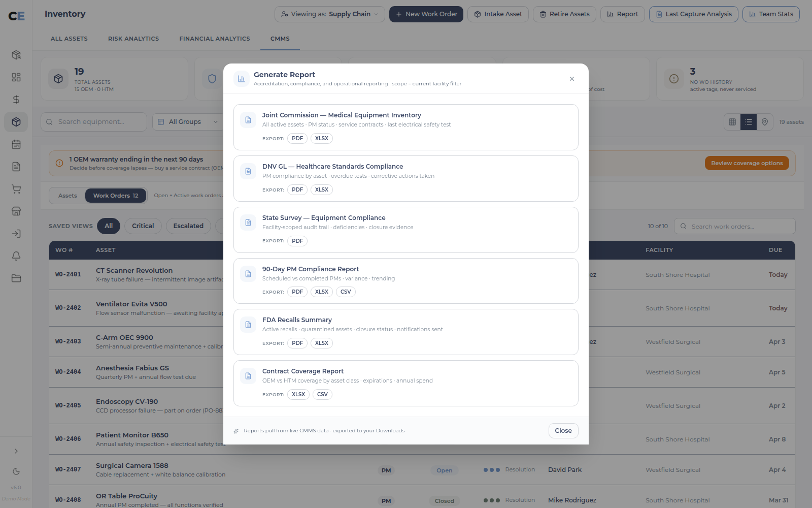The width and height of the screenshot is (812, 508).
Task: Switch to list view layout
Action: [749, 122]
